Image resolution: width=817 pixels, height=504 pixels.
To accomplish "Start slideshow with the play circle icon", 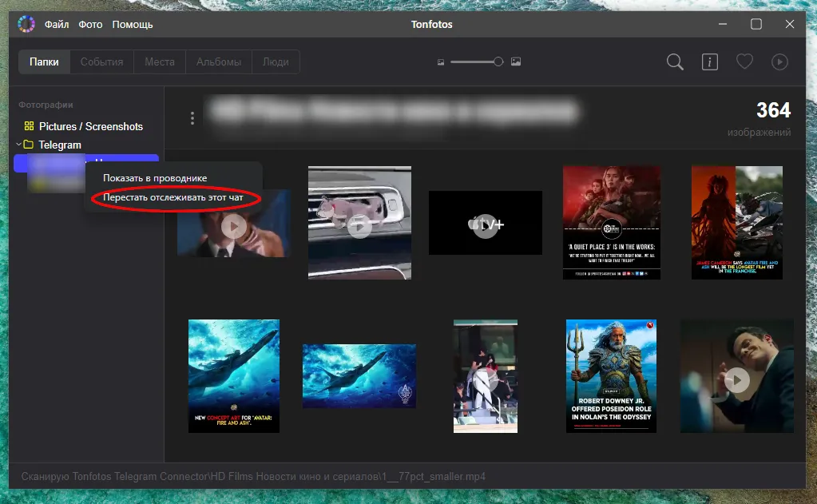I will click(x=779, y=62).
